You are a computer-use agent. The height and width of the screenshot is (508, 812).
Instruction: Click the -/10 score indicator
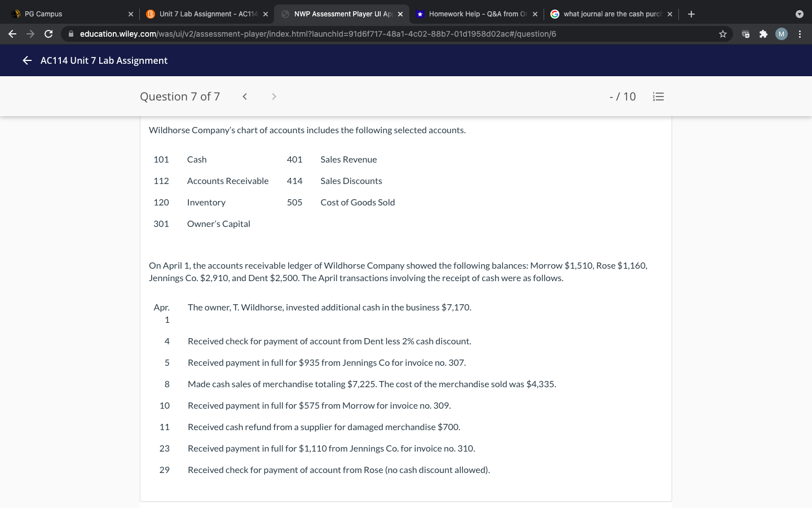pos(623,96)
